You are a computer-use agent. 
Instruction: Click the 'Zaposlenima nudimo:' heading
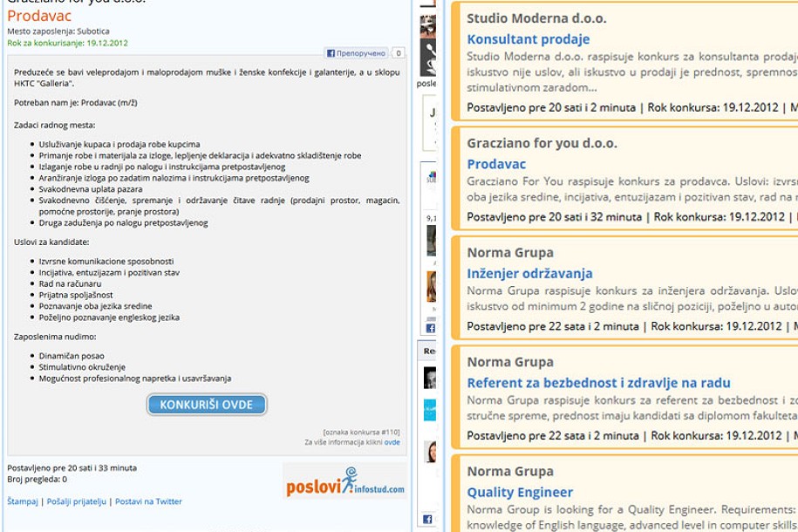pos(55,337)
